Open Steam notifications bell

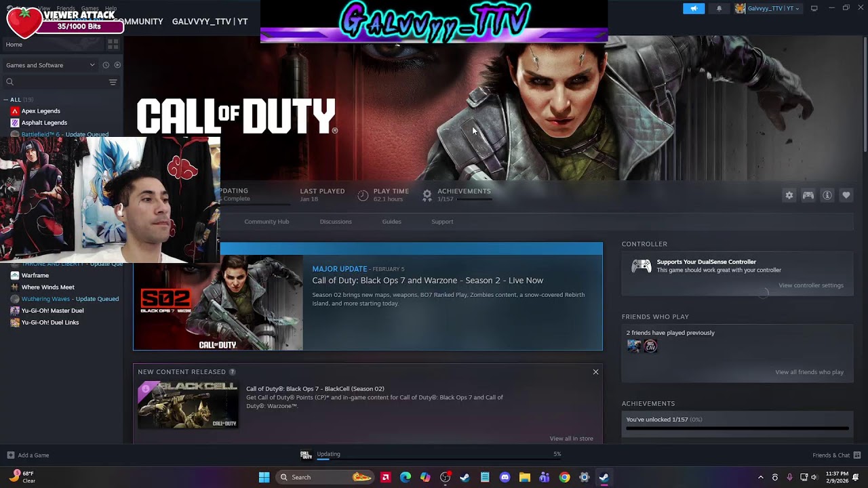(x=719, y=9)
